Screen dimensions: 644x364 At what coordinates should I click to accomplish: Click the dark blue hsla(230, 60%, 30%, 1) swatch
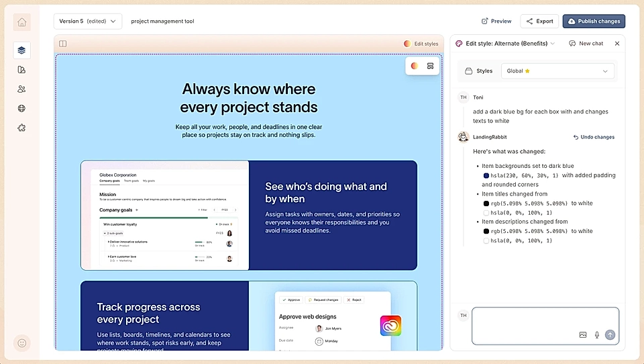[486, 176]
